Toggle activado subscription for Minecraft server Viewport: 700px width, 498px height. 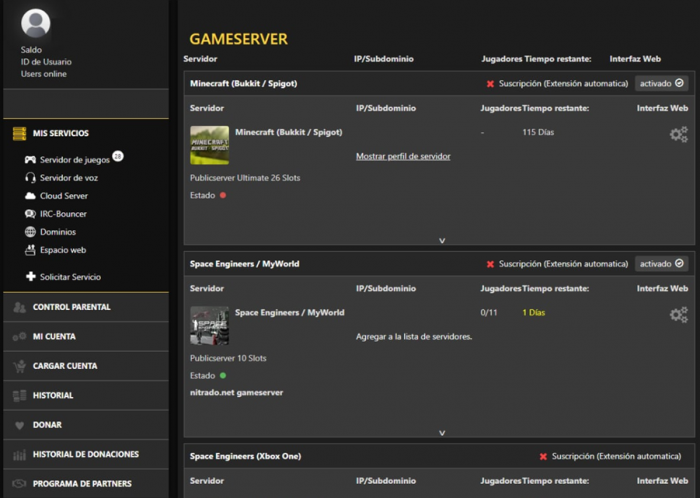(x=661, y=83)
